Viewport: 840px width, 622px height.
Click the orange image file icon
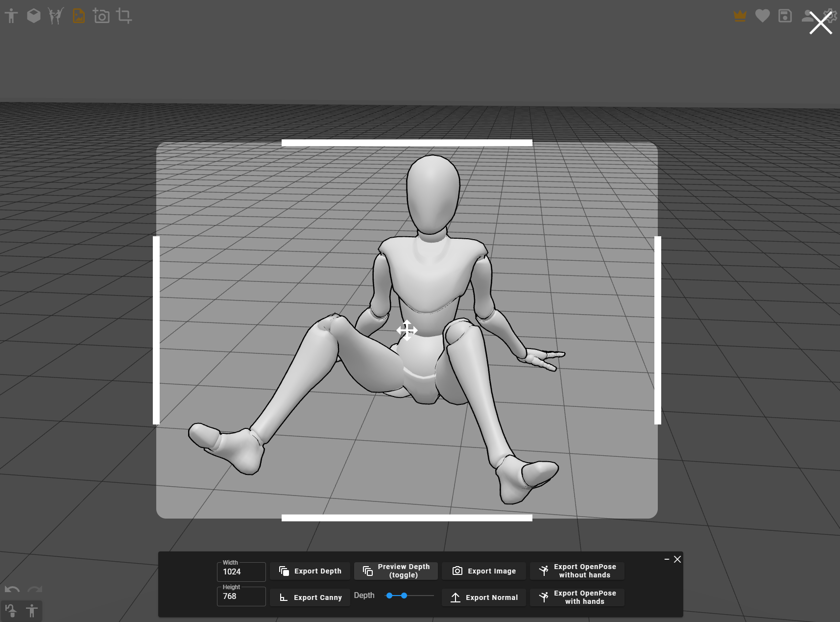pos(79,16)
